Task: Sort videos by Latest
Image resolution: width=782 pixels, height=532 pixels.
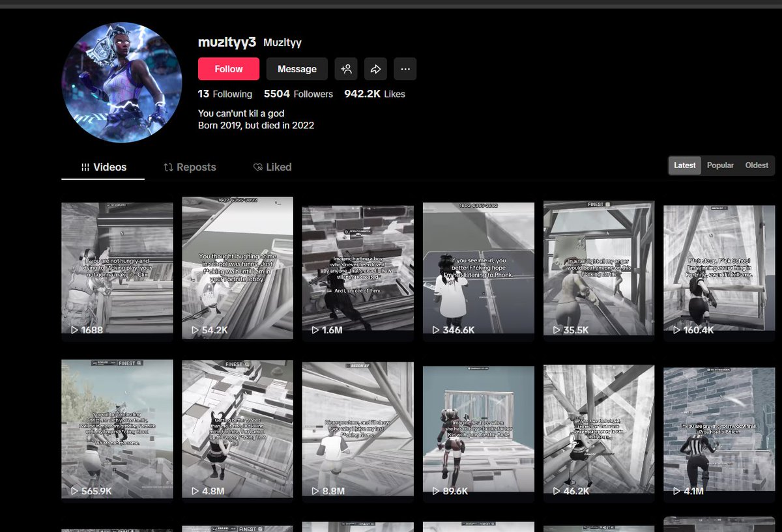Action: [x=684, y=165]
